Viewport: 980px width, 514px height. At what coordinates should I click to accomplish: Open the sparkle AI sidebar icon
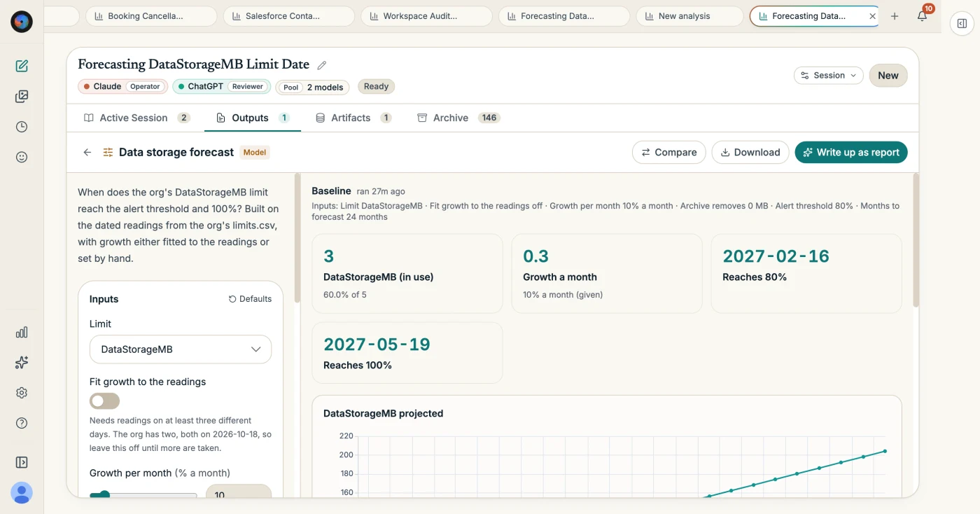pyautogui.click(x=22, y=362)
